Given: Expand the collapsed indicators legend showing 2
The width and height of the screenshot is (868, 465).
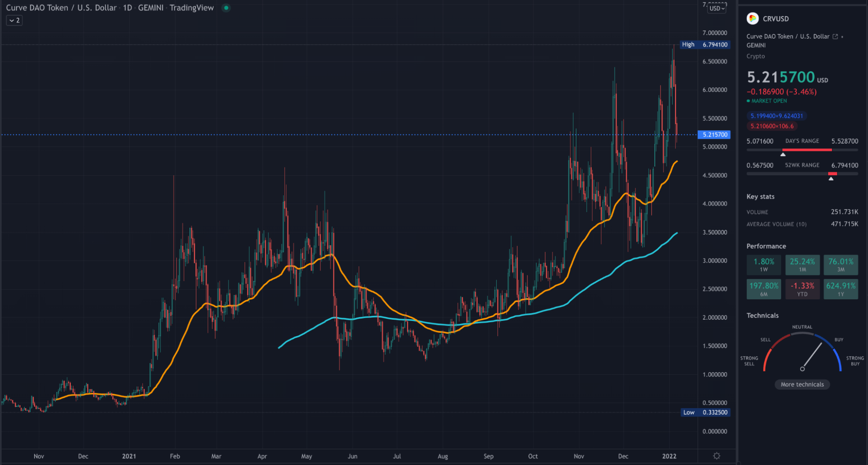Looking at the screenshot, I should point(14,20).
